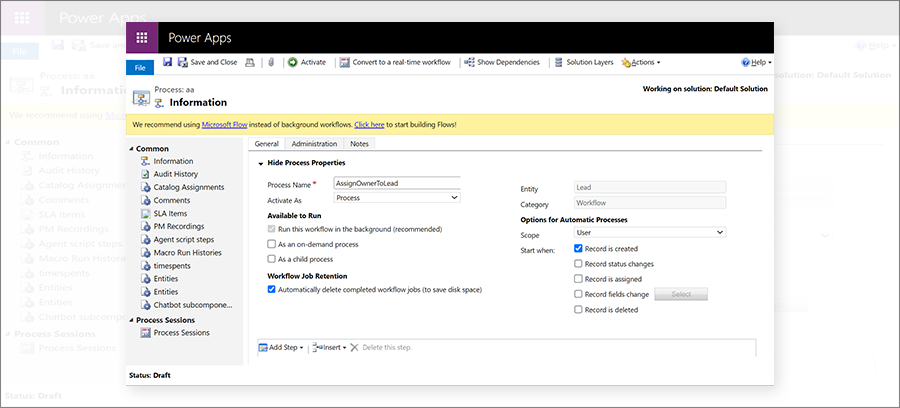Open the File menu
900x408 pixels.
click(x=140, y=68)
